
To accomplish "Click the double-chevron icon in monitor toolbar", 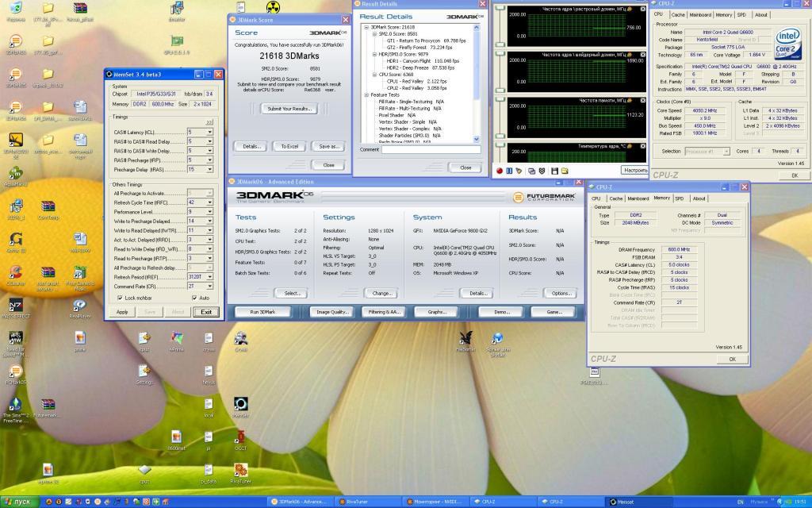I will (542, 171).
